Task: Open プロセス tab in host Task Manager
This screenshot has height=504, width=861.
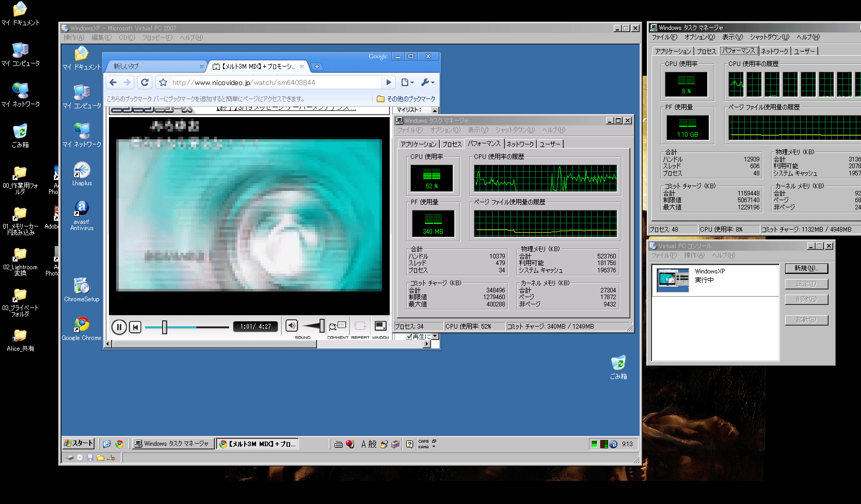Action: [706, 51]
